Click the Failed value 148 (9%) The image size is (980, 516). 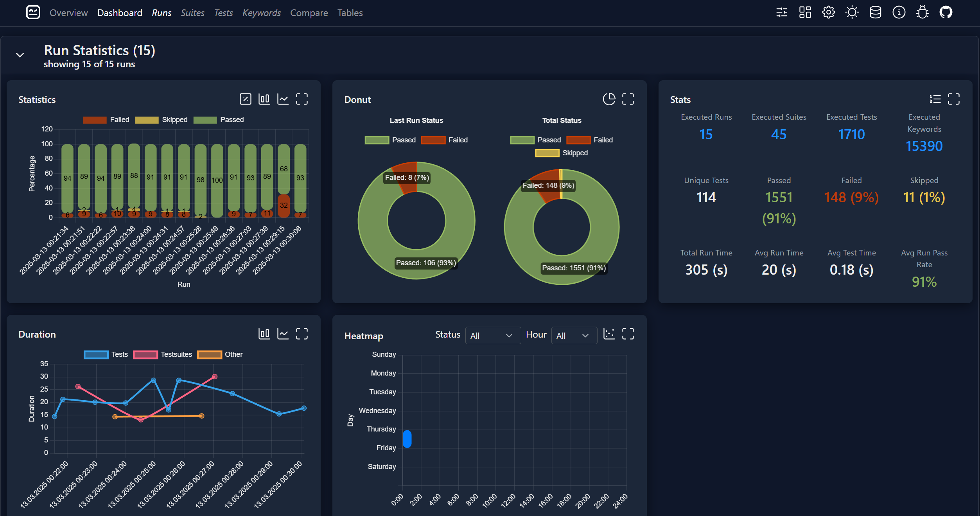pos(851,198)
